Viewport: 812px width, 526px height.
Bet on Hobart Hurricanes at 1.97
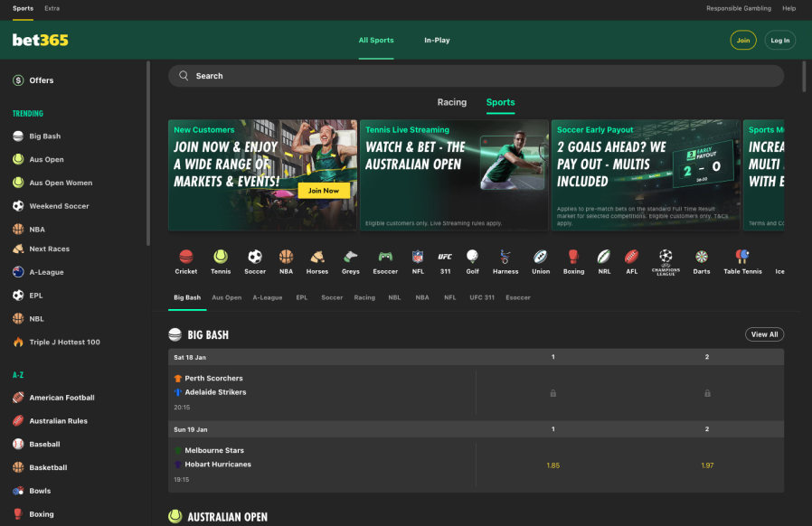707,465
